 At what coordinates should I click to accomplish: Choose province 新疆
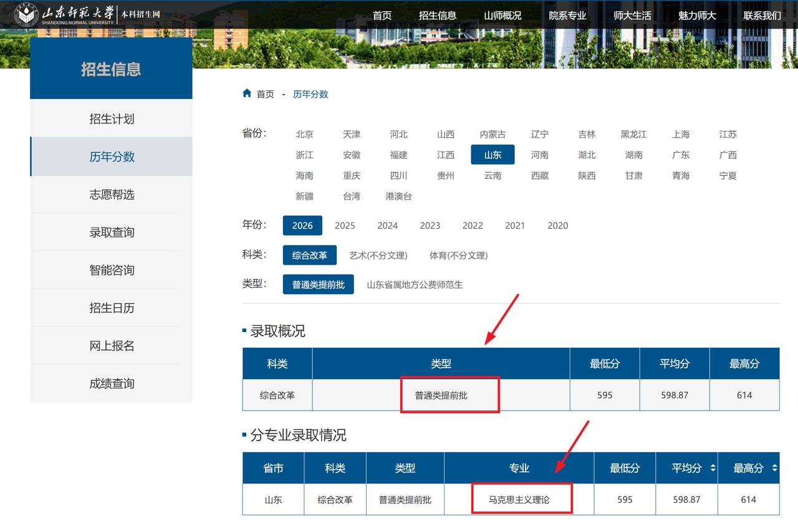coord(305,196)
